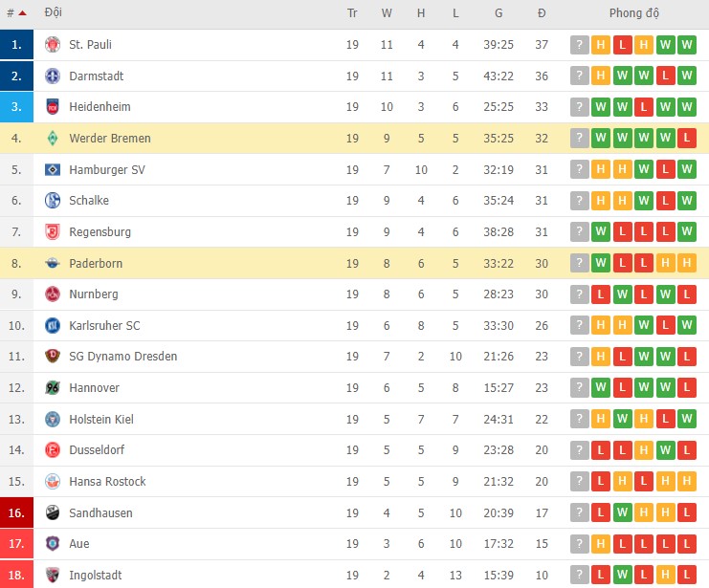
Task: Open the Paderborn team link
Action: point(96,264)
